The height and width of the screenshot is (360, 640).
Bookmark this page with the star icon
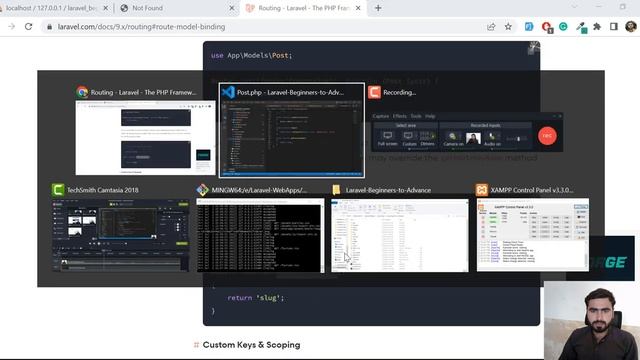click(508, 27)
